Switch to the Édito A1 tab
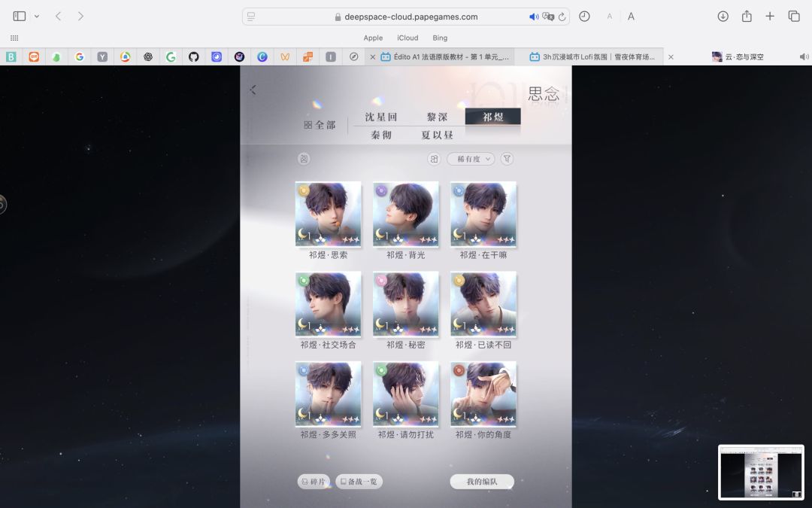812x508 pixels. [445, 57]
